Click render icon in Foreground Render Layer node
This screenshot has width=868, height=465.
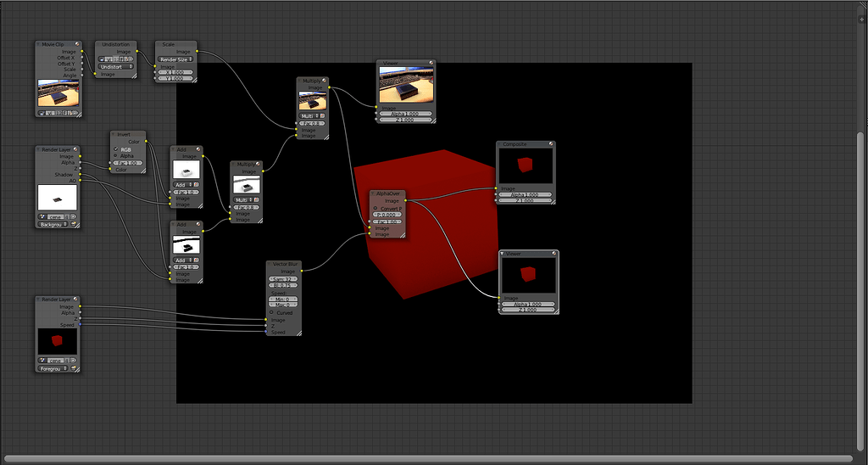pyautogui.click(x=75, y=368)
